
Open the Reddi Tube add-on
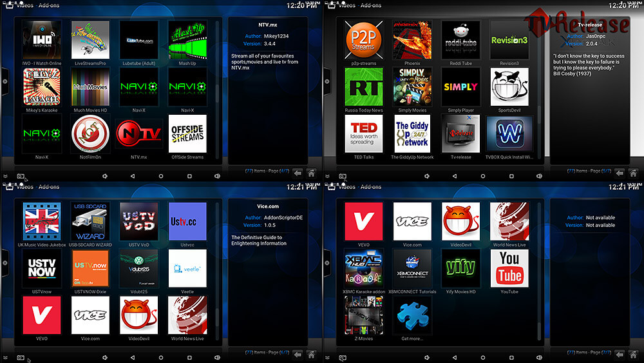tap(461, 40)
